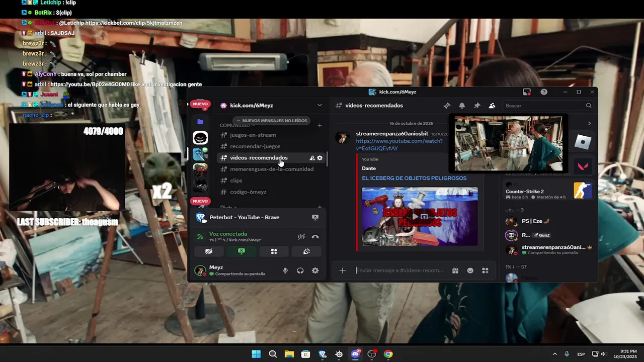Open the ESP language switcher
This screenshot has height=362, width=644.
click(581, 354)
